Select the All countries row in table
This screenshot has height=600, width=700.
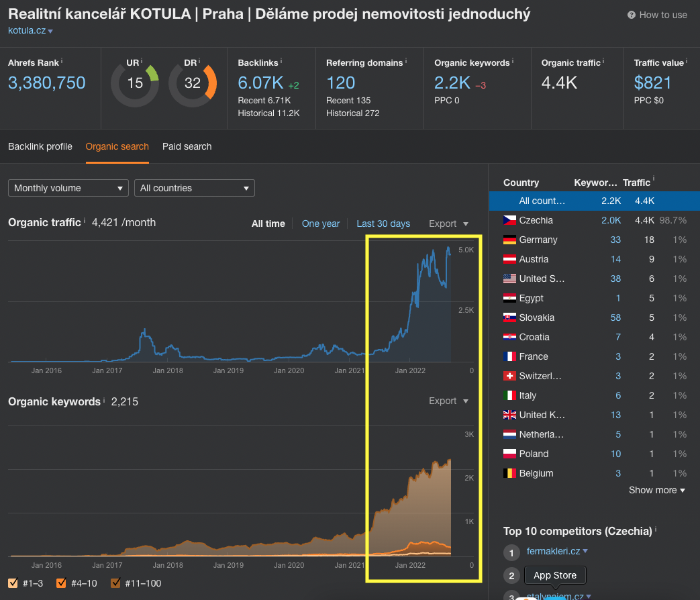click(594, 201)
